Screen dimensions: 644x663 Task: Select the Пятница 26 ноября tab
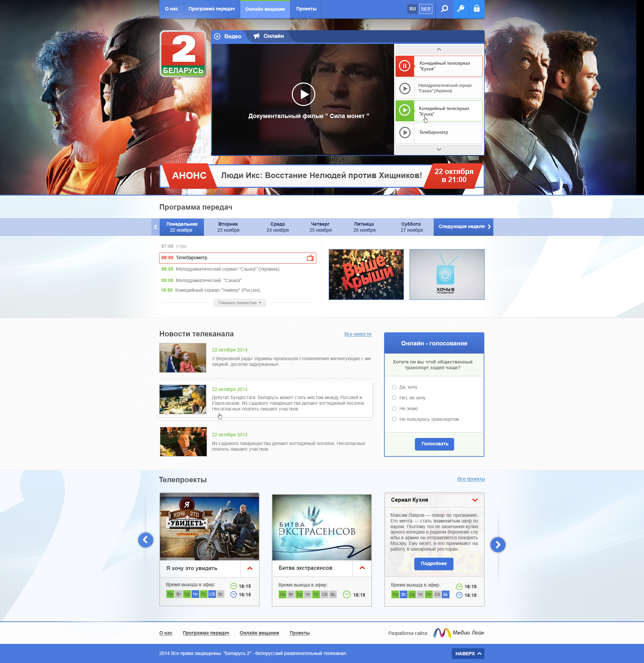(x=364, y=227)
